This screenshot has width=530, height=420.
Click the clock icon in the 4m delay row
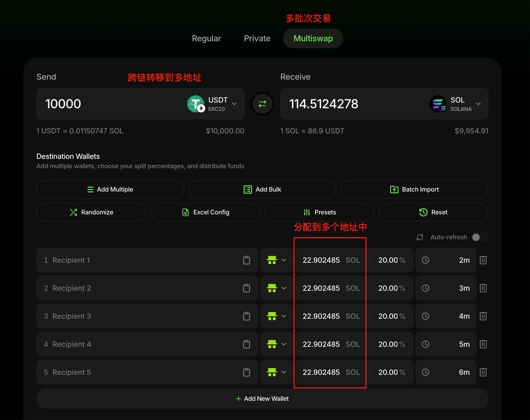(426, 316)
